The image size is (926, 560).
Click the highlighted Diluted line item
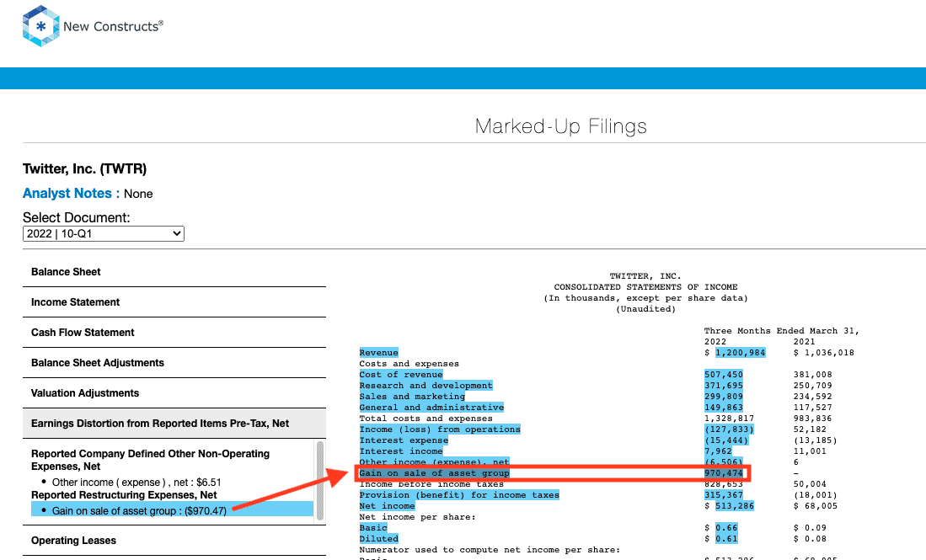pyautogui.click(x=378, y=538)
